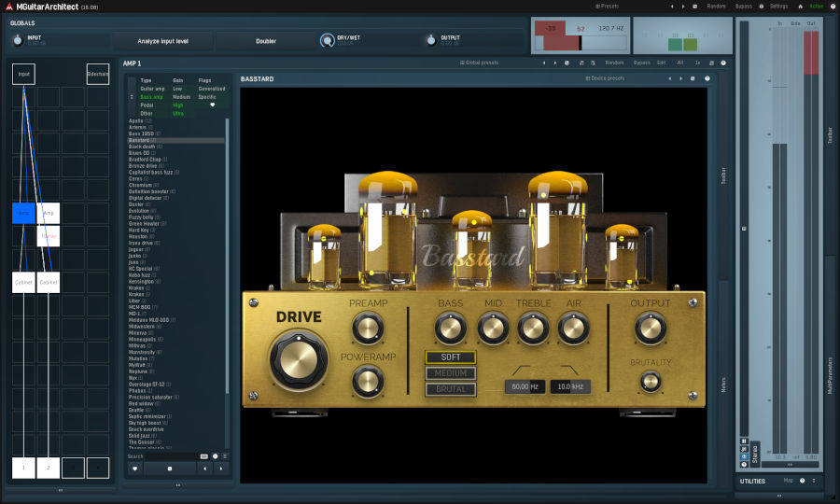Open the Device presets list
Viewport: 840px width, 504px height.
[x=605, y=78]
